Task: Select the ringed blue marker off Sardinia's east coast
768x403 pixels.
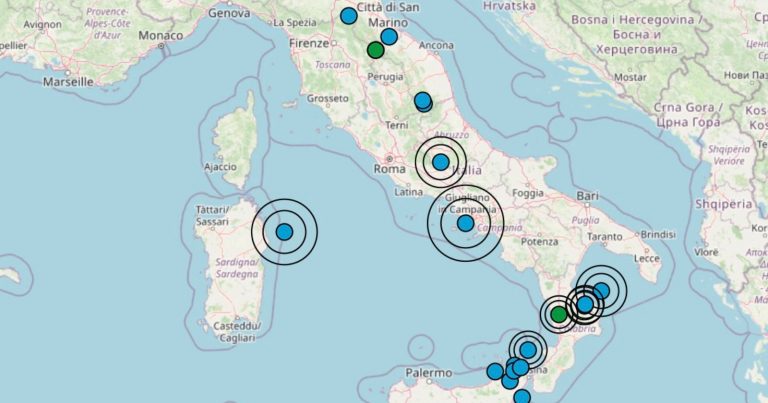Action: (284, 232)
